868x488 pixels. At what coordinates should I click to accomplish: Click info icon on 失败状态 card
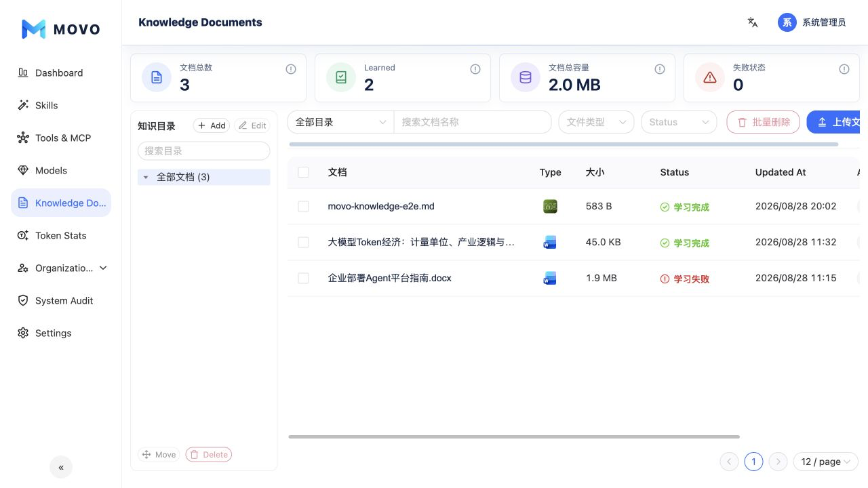(x=844, y=69)
